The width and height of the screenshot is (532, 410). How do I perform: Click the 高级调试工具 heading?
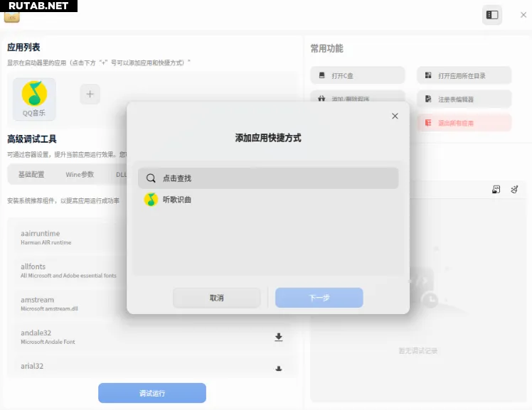32,139
